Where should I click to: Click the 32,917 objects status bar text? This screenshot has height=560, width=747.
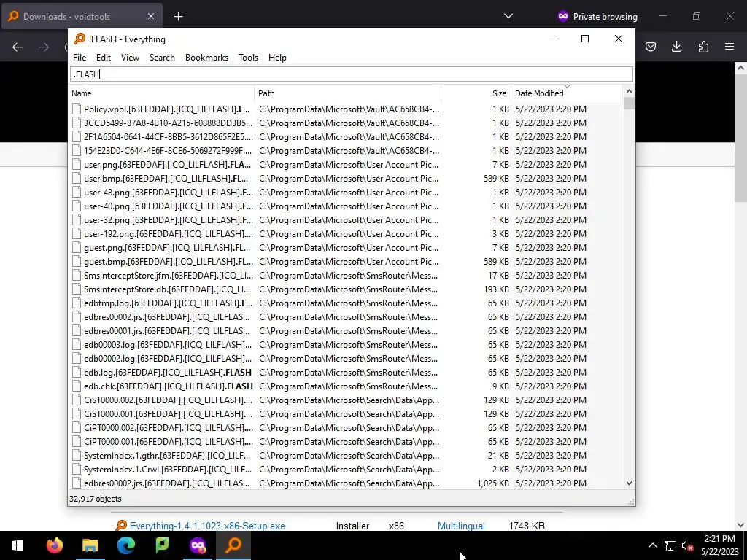tap(96, 499)
